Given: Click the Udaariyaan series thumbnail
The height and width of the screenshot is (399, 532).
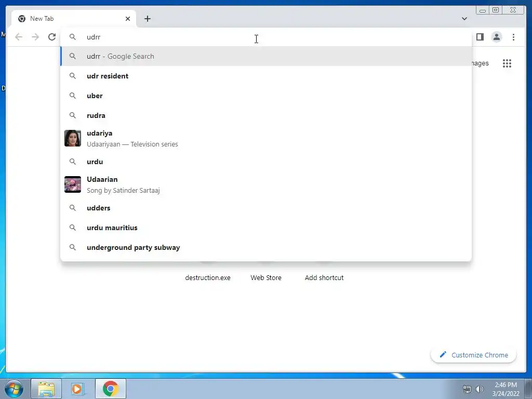Looking at the screenshot, I should [73, 138].
